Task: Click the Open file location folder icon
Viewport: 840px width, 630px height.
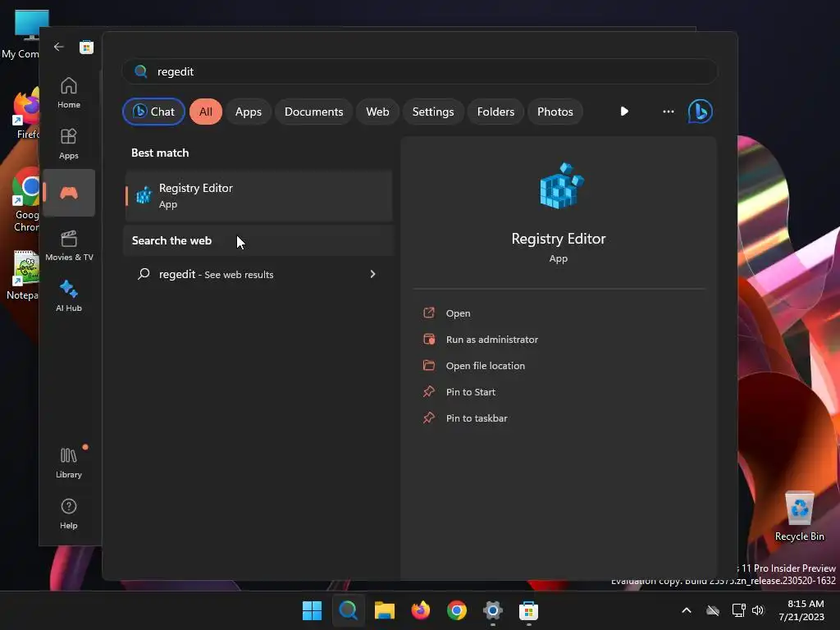Action: point(429,365)
